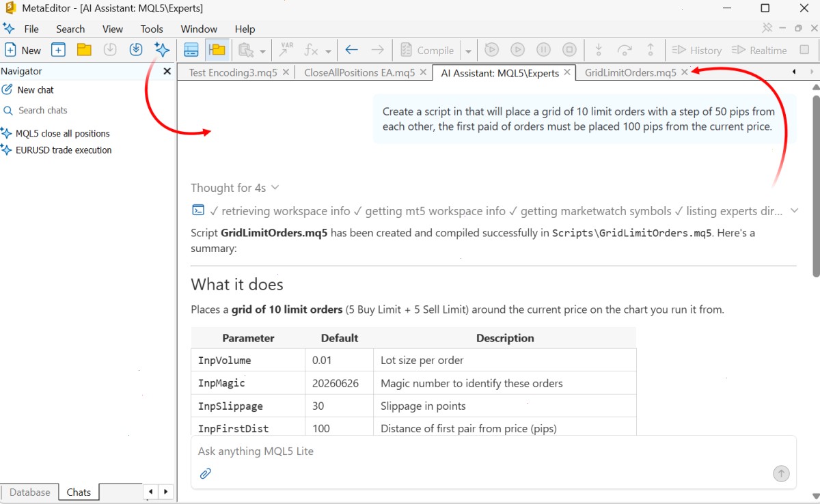Open the Compile dropdown arrow
The image size is (820, 504).
468,51
